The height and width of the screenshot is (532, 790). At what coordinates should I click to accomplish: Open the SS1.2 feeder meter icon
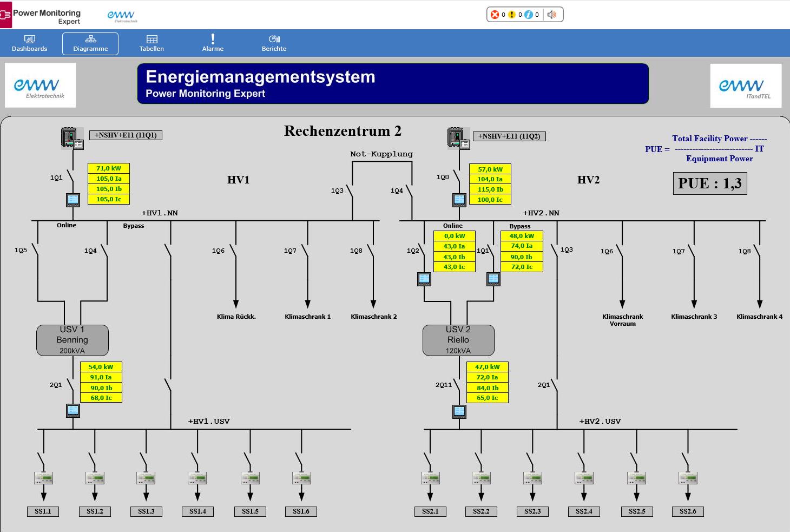pos(95,478)
